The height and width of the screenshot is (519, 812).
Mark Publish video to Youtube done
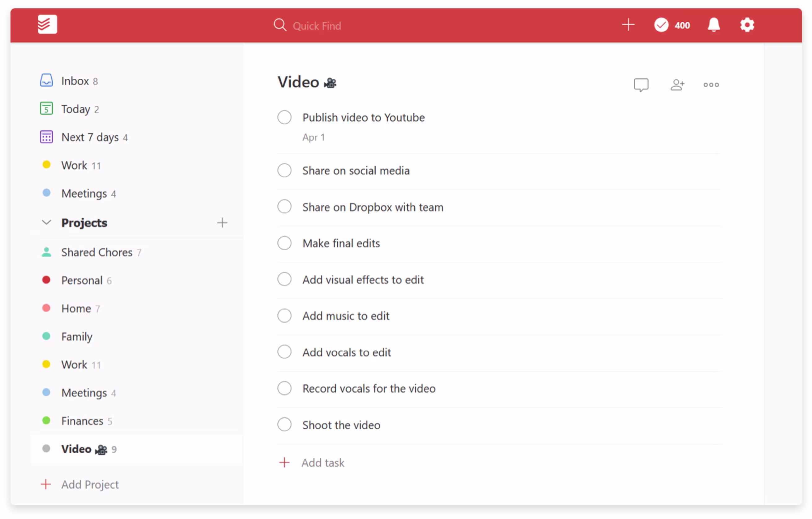pyautogui.click(x=284, y=117)
